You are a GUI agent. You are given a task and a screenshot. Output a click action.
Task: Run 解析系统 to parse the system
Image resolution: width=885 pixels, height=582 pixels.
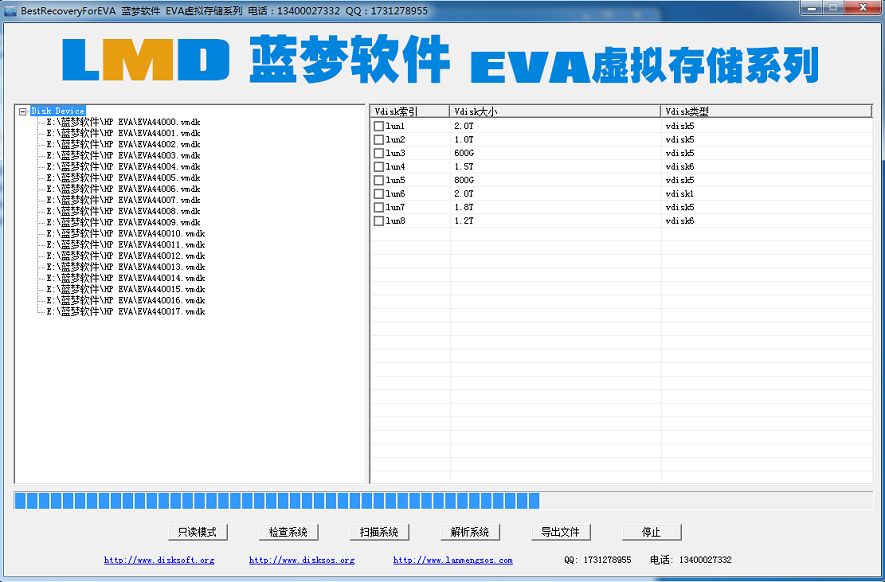pos(469,531)
